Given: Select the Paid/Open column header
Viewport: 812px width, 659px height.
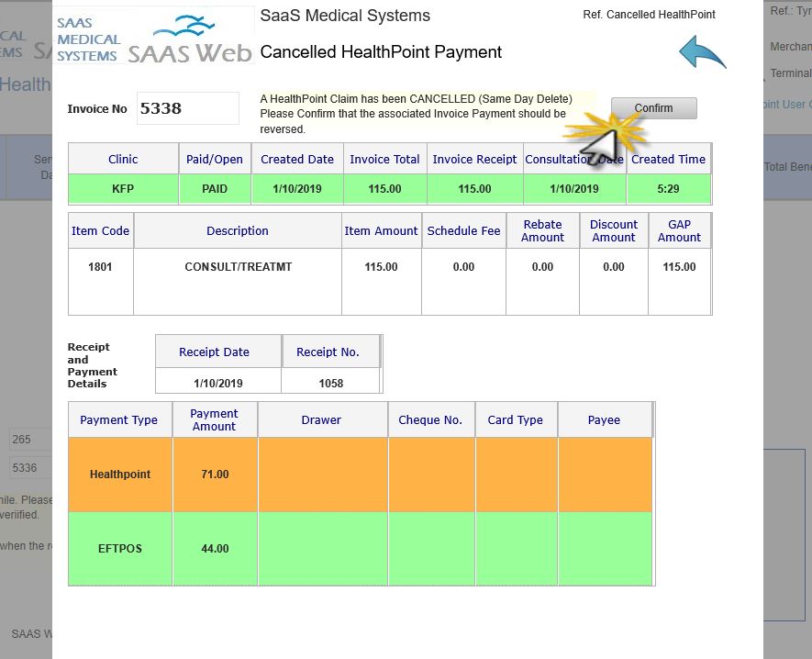Looking at the screenshot, I should [215, 159].
